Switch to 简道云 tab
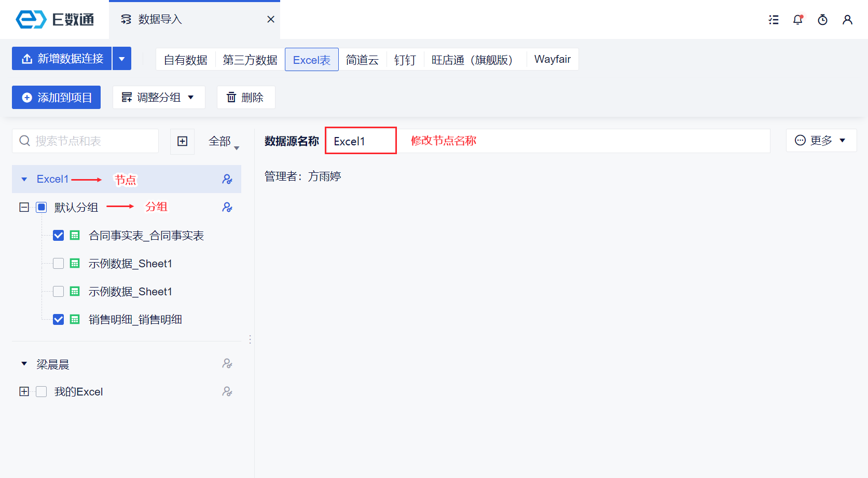Viewport: 868px width, 478px height. 362,60
